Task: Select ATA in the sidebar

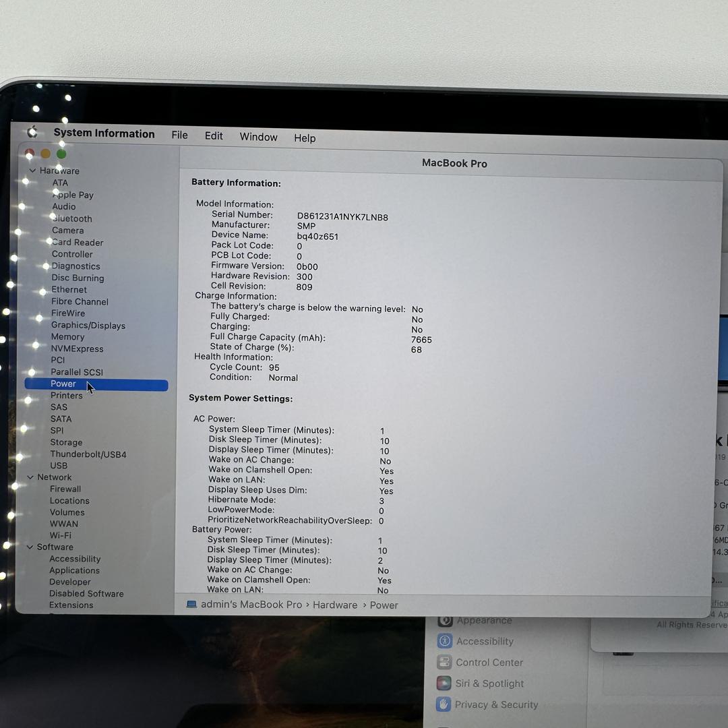Action: tap(60, 183)
